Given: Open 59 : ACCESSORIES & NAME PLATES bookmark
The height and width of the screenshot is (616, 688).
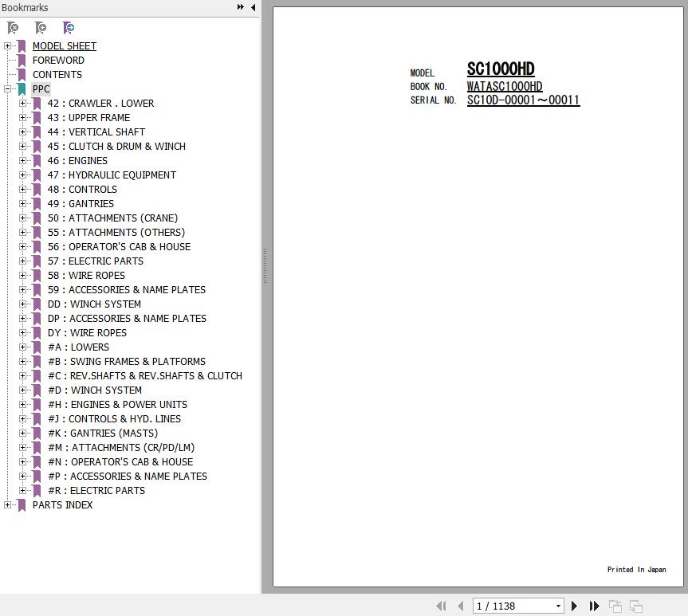Looking at the screenshot, I should tap(127, 289).
